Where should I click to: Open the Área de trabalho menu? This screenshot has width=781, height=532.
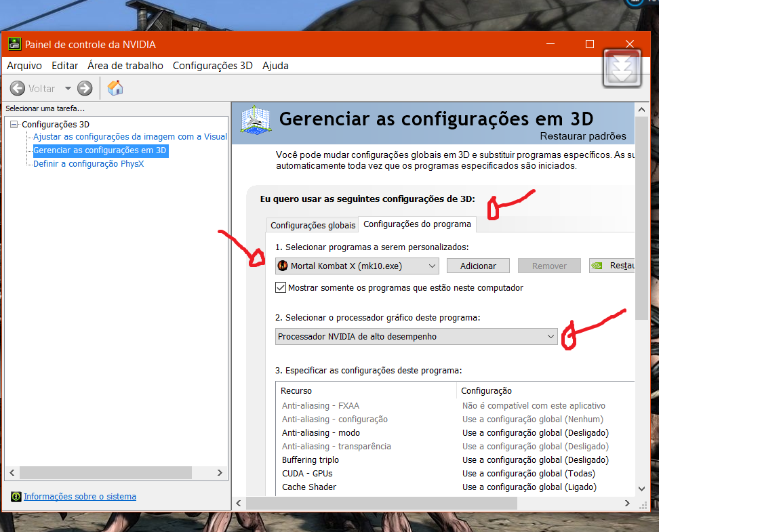click(x=125, y=66)
